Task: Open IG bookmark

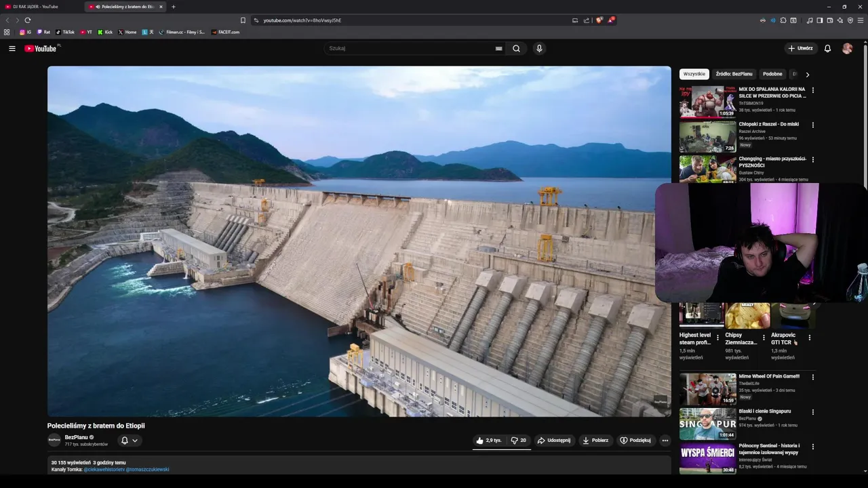Action: coord(25,32)
